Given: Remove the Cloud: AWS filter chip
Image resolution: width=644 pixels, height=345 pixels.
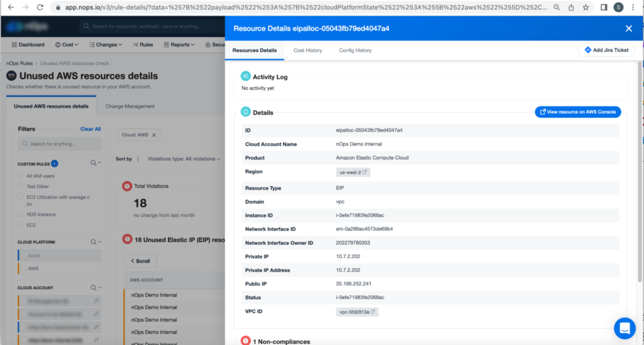Looking at the screenshot, I should click(154, 135).
